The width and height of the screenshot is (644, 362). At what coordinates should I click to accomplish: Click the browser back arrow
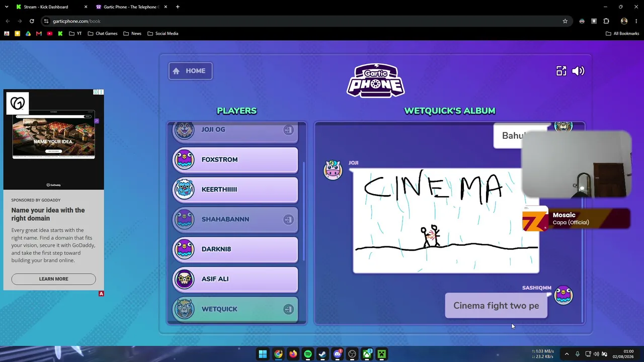(8, 21)
